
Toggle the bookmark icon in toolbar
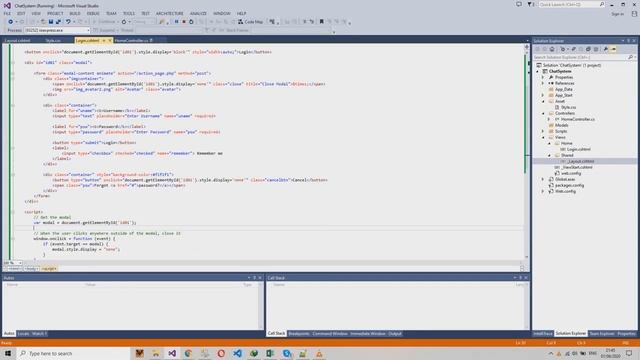pyautogui.click(x=322, y=22)
